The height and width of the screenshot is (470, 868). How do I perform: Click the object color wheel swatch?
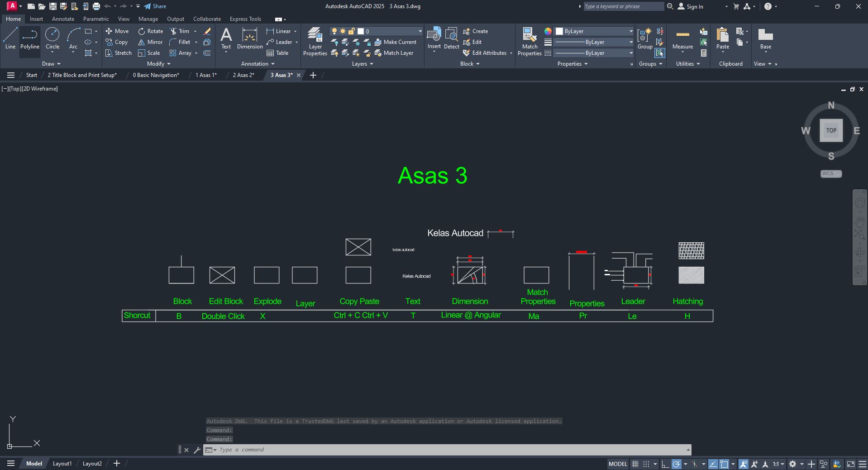click(548, 31)
